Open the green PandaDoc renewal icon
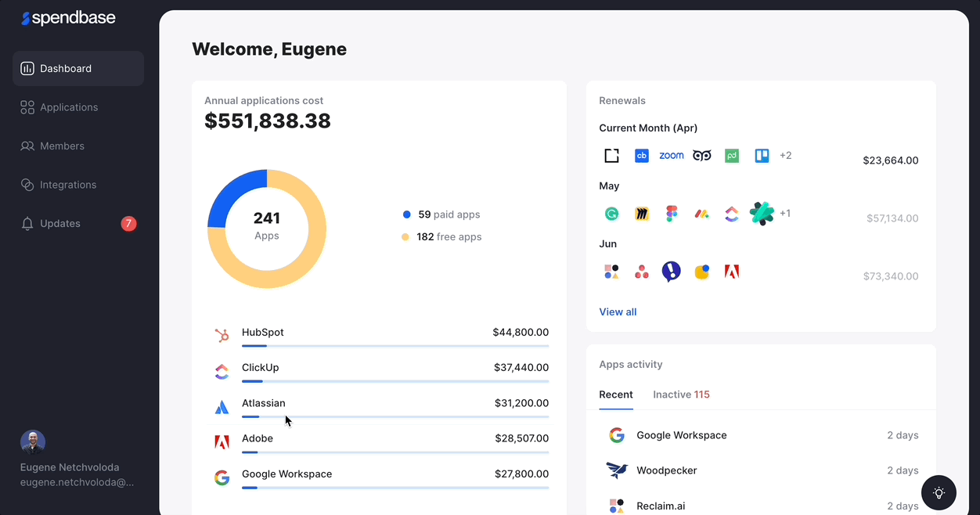 732,156
